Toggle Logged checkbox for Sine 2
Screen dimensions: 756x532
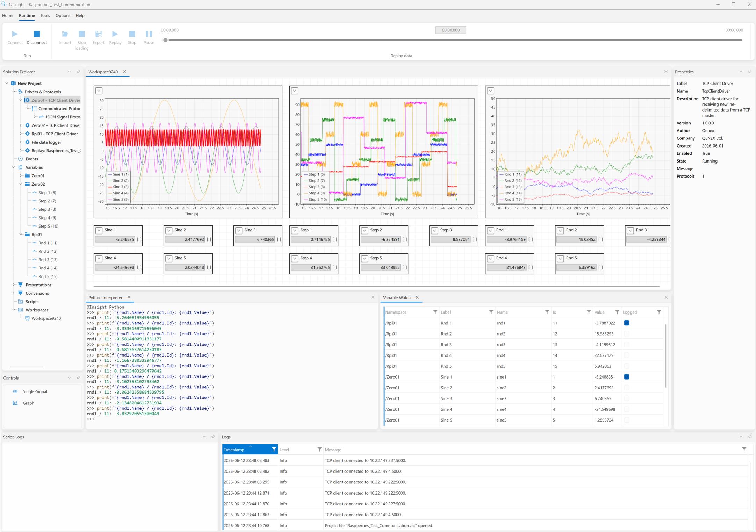pos(627,388)
